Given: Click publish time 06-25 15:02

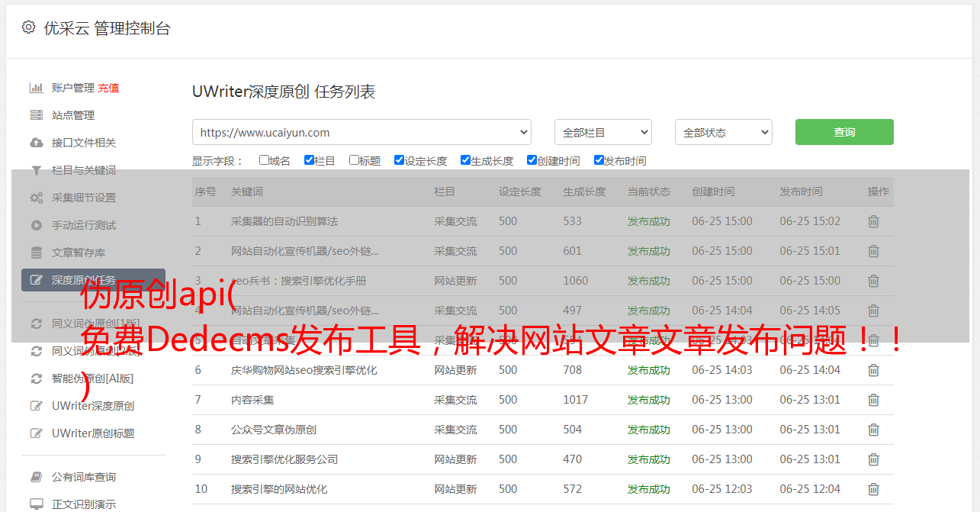Looking at the screenshot, I should click(x=810, y=221).
